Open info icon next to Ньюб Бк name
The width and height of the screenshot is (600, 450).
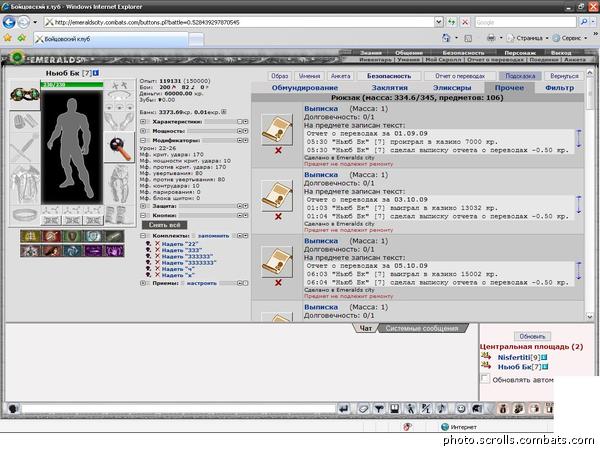click(96, 73)
